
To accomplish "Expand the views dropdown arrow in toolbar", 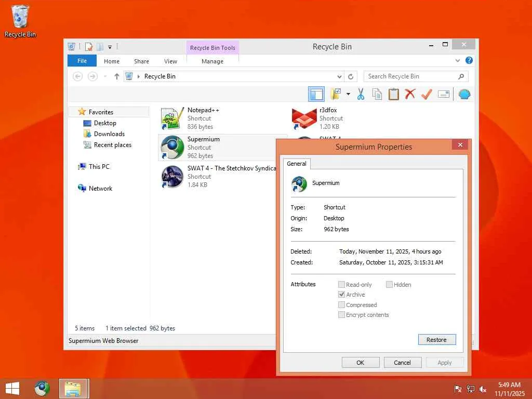I will tap(348, 94).
